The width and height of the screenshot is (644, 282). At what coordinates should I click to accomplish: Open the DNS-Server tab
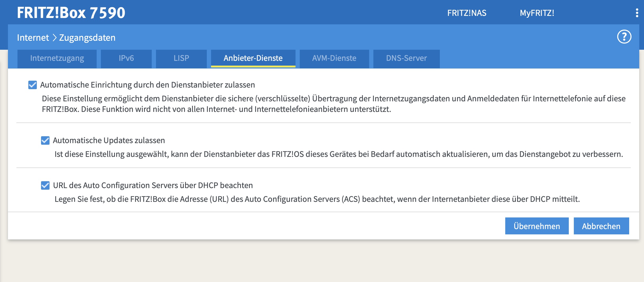tap(406, 58)
